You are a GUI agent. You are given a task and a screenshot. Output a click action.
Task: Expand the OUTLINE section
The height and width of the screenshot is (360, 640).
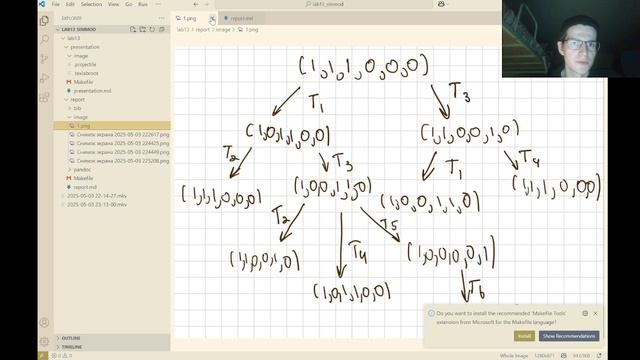[x=112, y=338]
